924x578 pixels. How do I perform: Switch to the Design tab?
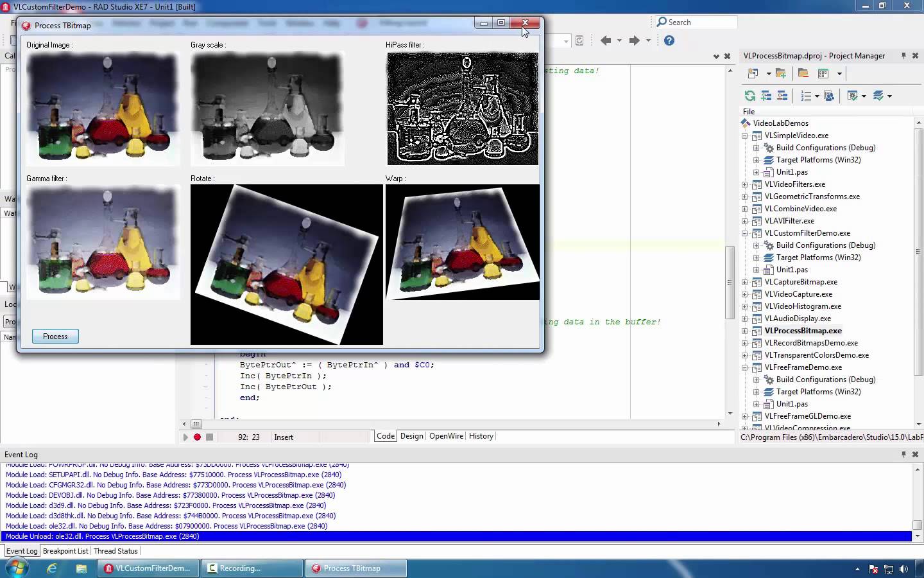411,436
